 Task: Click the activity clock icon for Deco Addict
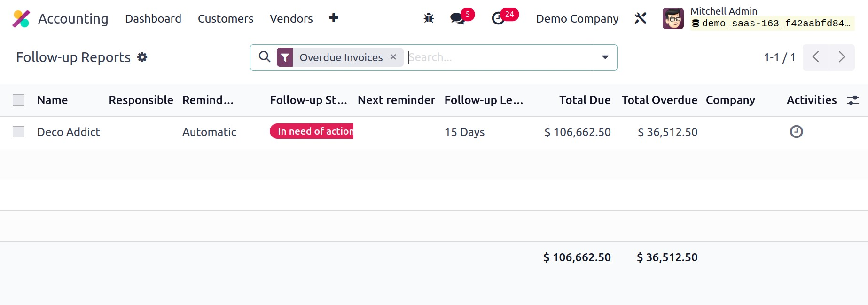796,132
